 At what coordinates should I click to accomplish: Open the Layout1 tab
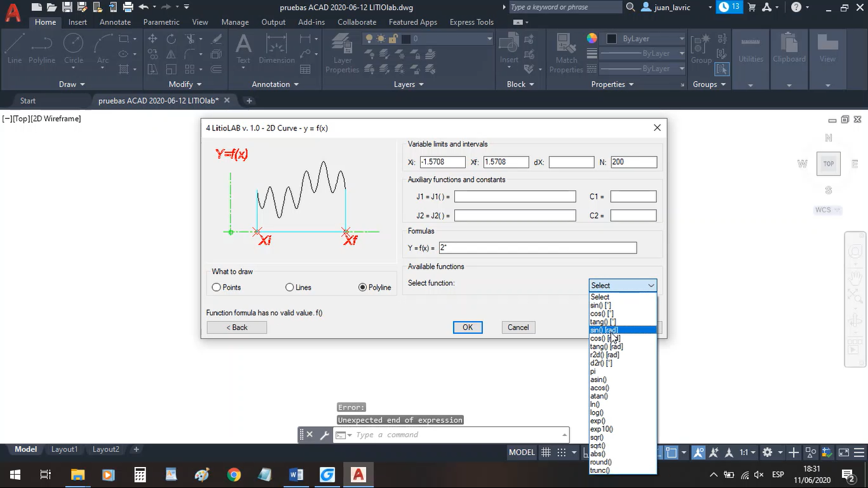[x=64, y=449]
